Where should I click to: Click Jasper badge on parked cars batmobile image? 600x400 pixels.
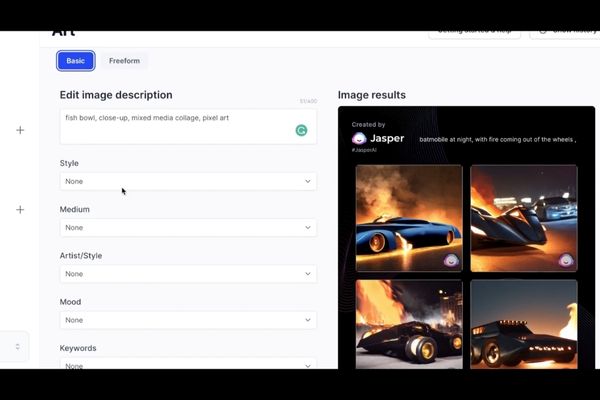pos(566,260)
